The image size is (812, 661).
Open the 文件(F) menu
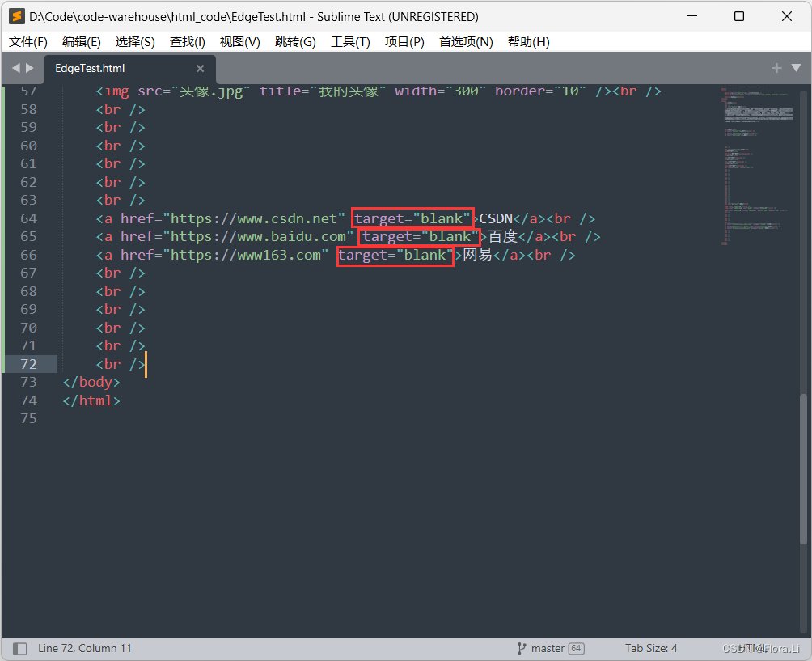27,41
